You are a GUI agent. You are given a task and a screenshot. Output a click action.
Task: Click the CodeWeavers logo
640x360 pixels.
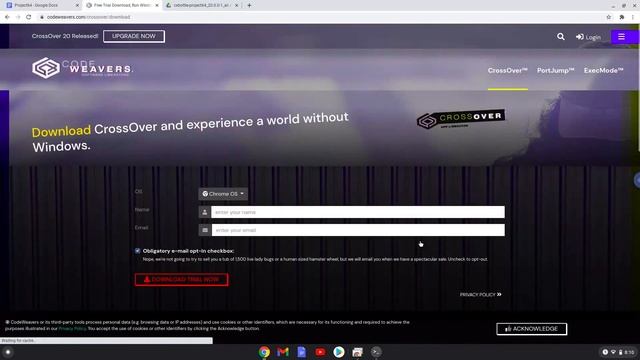coord(82,68)
